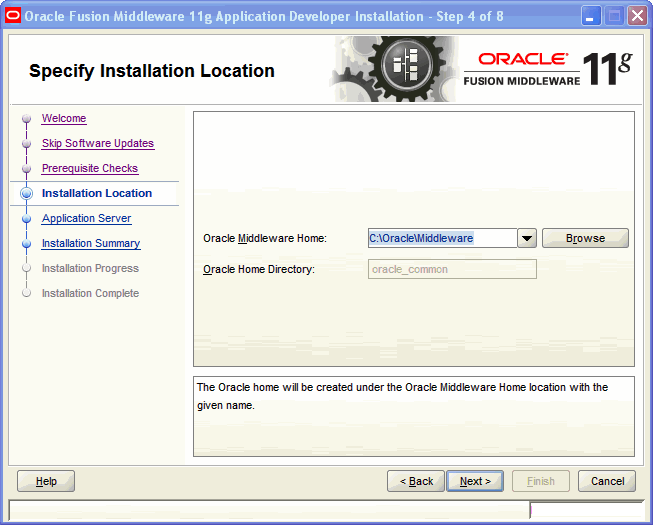Viewport: 653px width, 525px height.
Task: Click the Oracle Fusion Middleware 11g logo
Action: point(548,70)
